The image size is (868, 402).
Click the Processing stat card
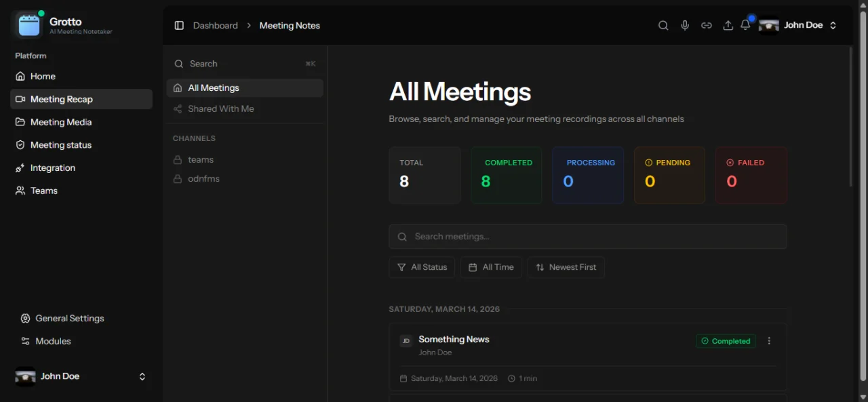pos(588,175)
